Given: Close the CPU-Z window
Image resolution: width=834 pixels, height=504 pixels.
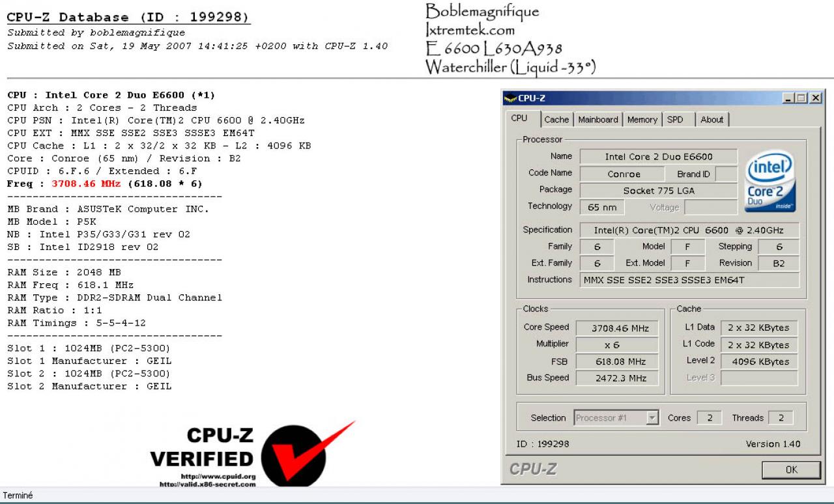Looking at the screenshot, I should (815, 98).
